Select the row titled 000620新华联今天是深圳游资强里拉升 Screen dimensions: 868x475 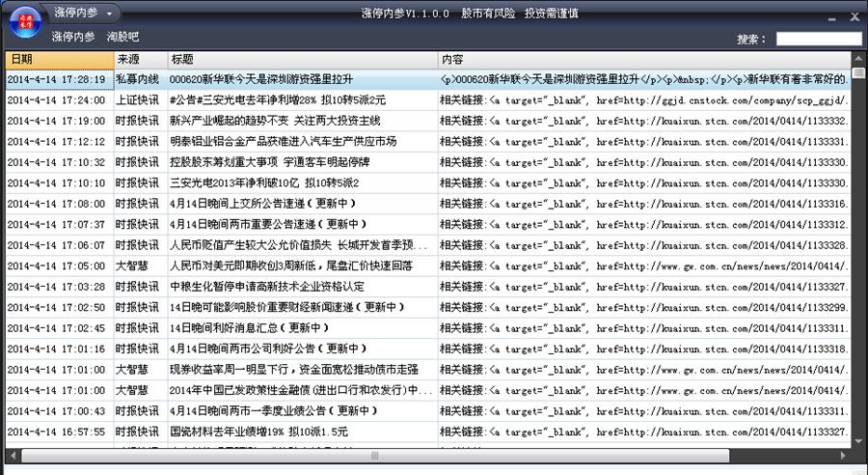point(428,79)
